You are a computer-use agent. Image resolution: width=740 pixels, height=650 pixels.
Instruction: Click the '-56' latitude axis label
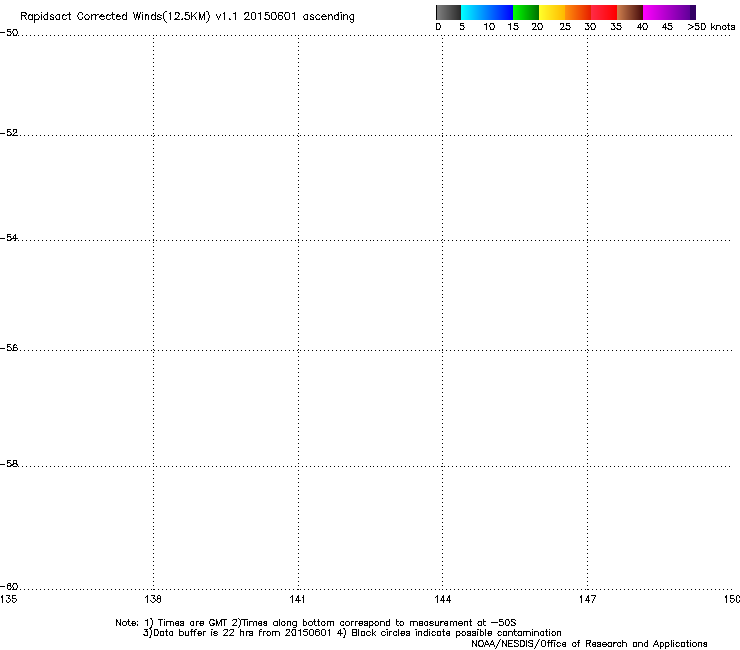[x=9, y=348]
